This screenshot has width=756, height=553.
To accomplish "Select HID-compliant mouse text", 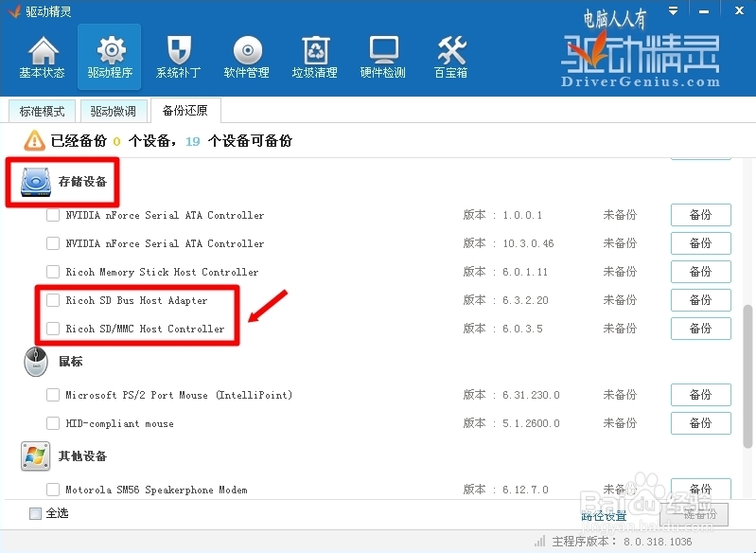I will [x=119, y=423].
